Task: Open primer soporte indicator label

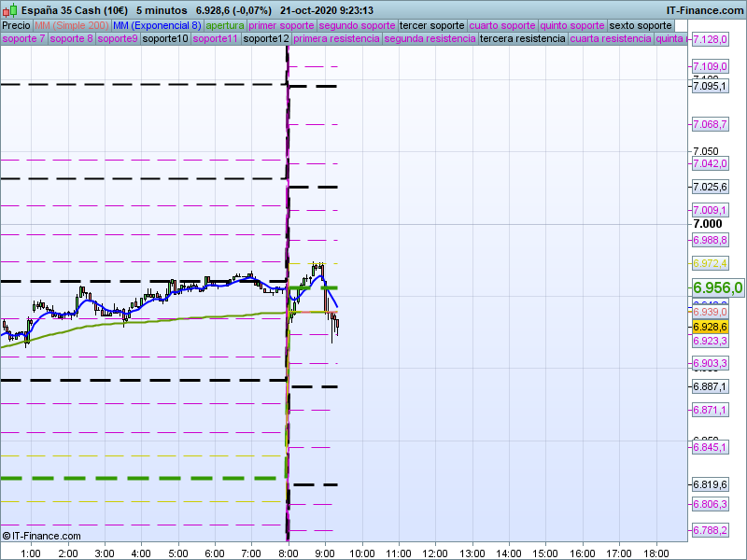Action: click(282, 25)
